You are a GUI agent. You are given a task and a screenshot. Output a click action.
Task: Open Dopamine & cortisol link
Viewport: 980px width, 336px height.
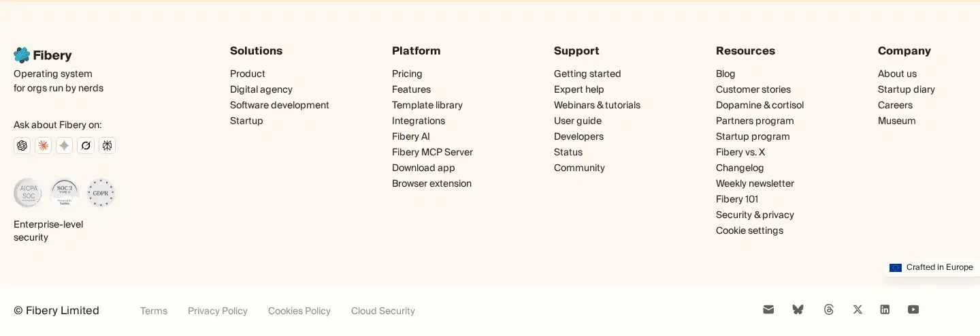(x=759, y=105)
